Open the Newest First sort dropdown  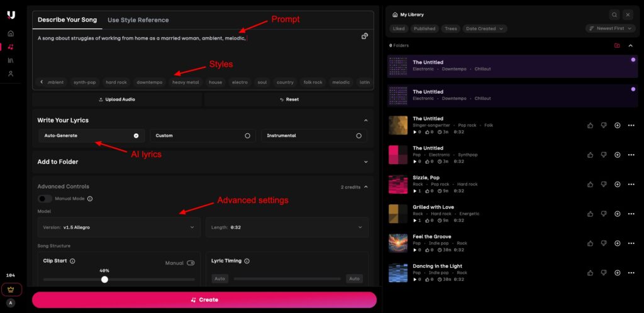click(x=610, y=29)
